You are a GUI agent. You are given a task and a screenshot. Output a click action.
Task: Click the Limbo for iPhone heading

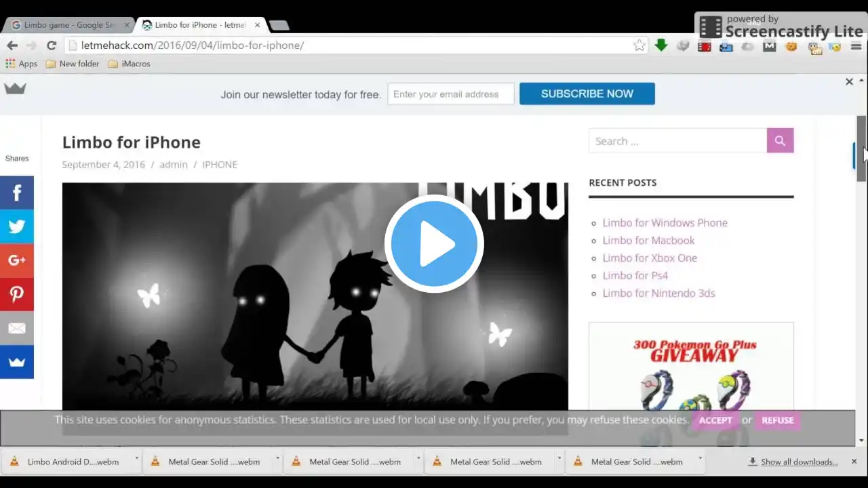tap(132, 142)
